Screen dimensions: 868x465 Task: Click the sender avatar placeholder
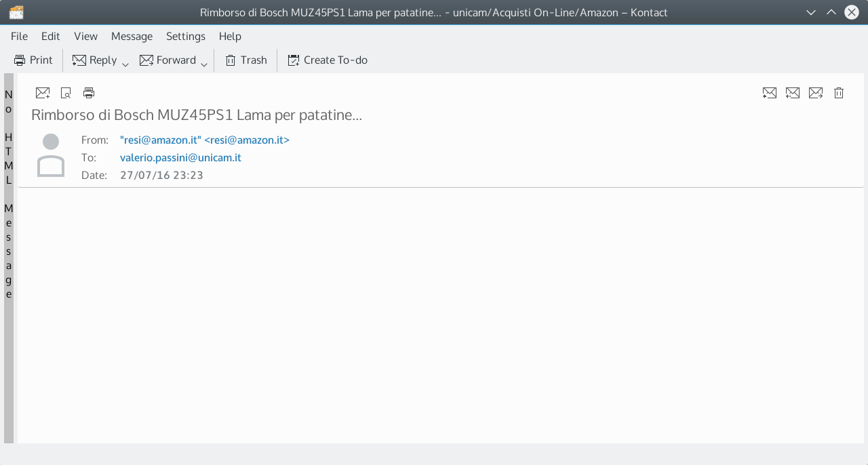(51, 155)
